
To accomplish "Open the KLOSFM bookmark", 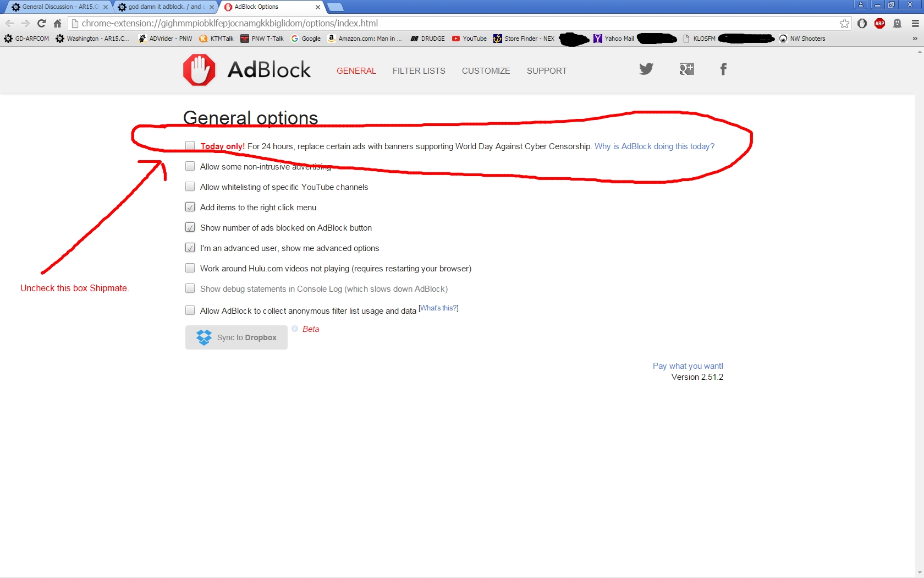I will tap(699, 39).
